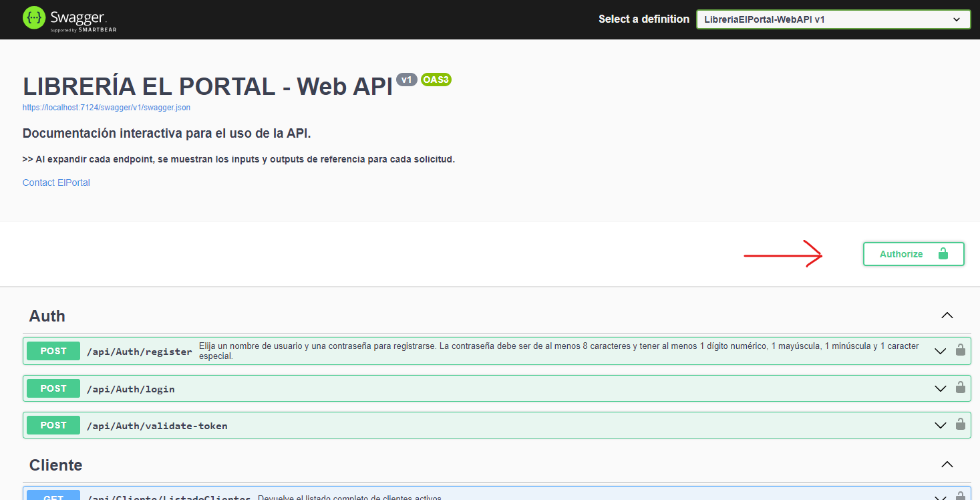Collapse the Auth section
The width and height of the screenshot is (980, 500).
[947, 316]
